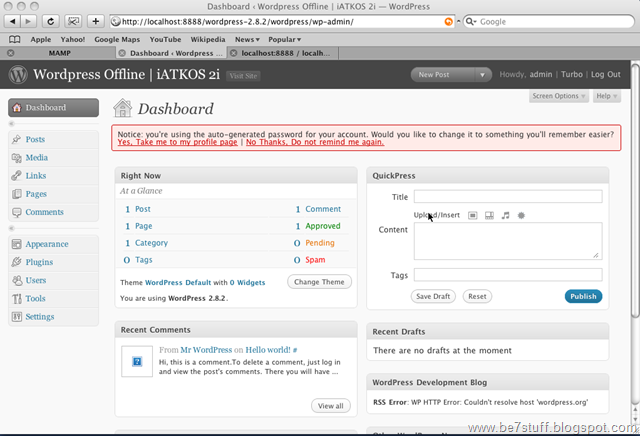Click the Users icon in sidebar
The height and width of the screenshot is (436, 640).
(x=17, y=280)
